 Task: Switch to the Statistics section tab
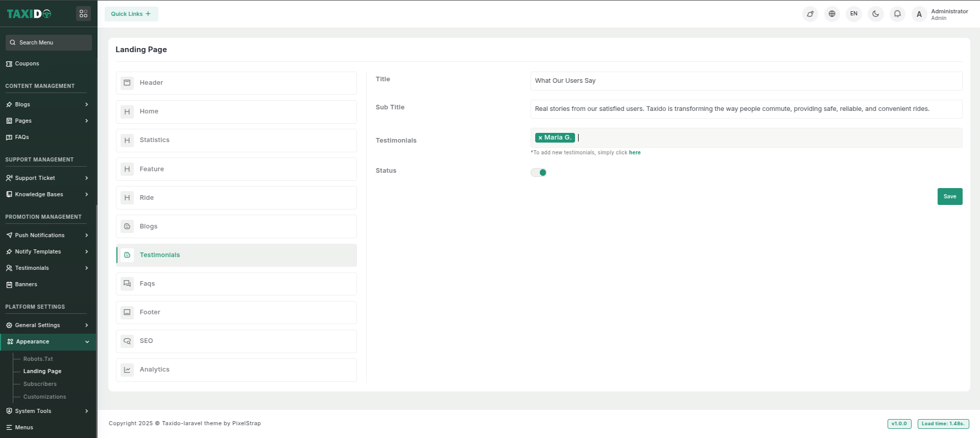point(236,140)
